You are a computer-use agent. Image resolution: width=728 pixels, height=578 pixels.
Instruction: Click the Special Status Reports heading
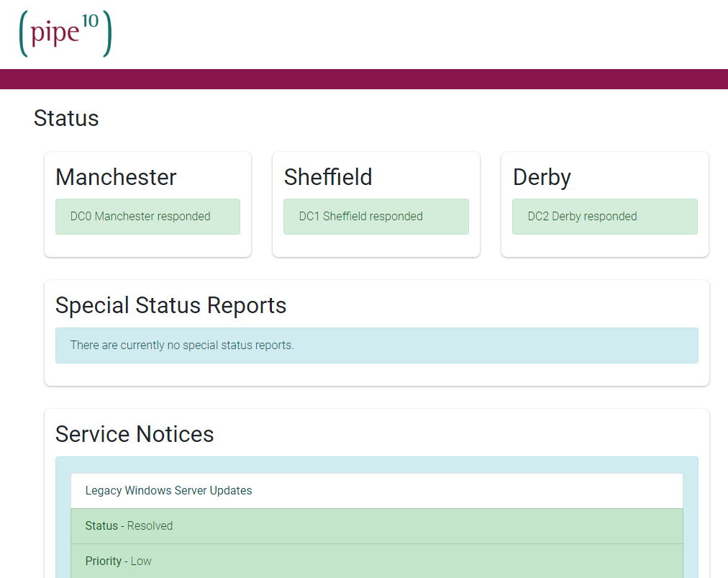pos(171,305)
